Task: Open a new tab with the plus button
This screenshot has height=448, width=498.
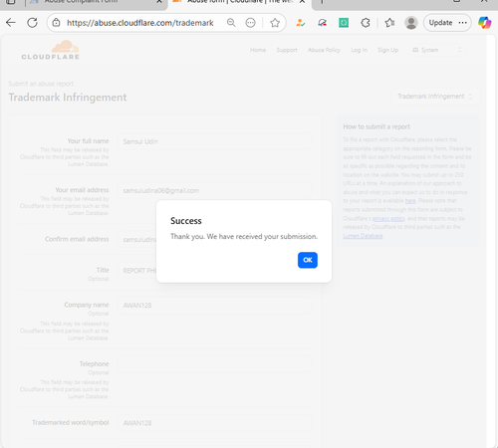Action: click(x=322, y=2)
